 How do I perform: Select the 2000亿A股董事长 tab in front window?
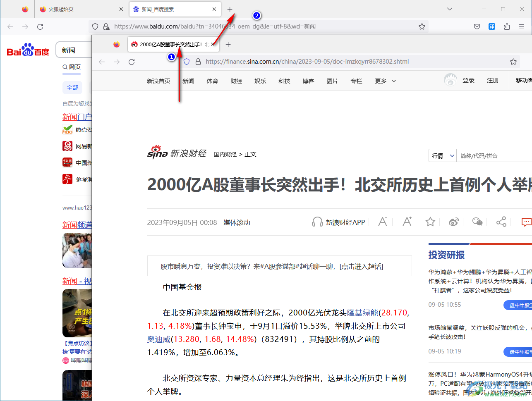pos(173,44)
